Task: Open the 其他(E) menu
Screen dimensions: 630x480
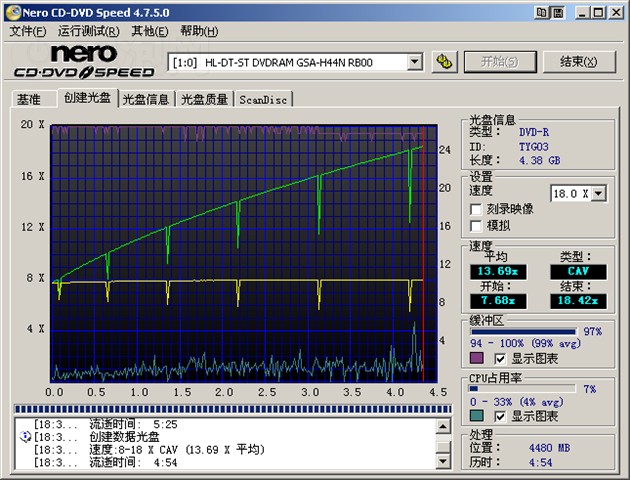Action: pos(150,31)
